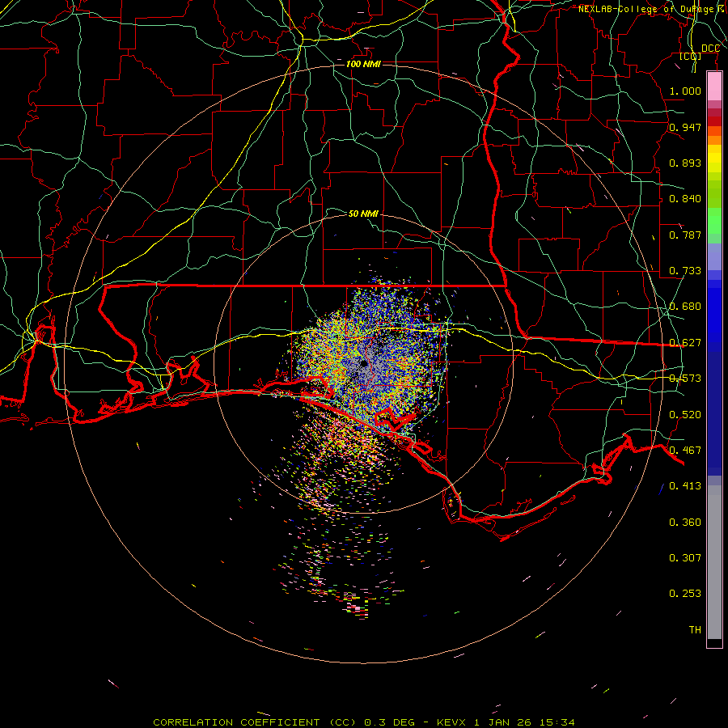Click the 0.413 legend value
The width and height of the screenshot is (728, 728).
pyautogui.click(x=685, y=486)
